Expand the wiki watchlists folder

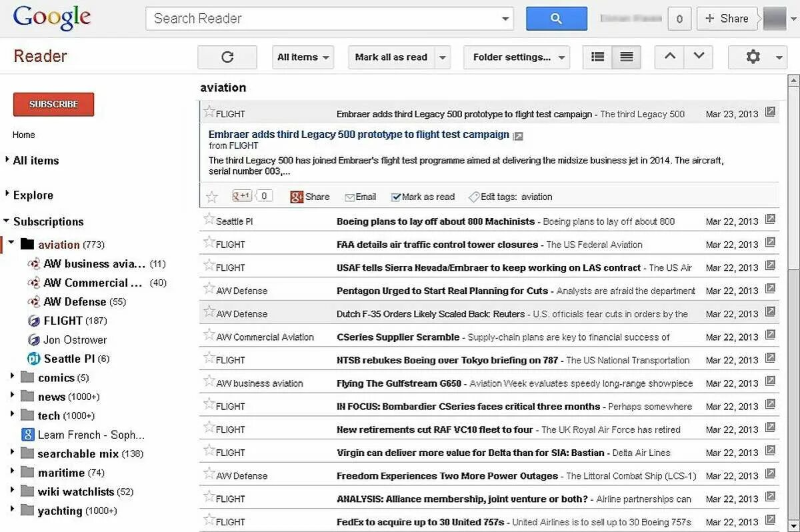coord(12,491)
